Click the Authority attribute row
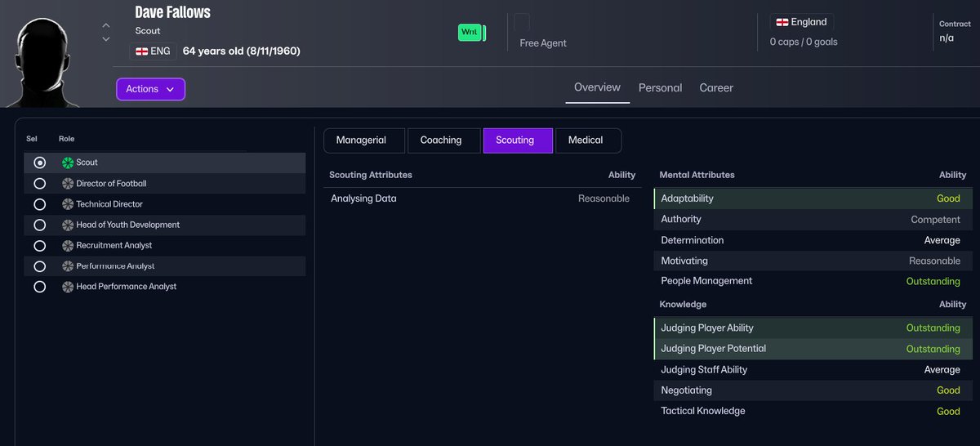 point(813,220)
